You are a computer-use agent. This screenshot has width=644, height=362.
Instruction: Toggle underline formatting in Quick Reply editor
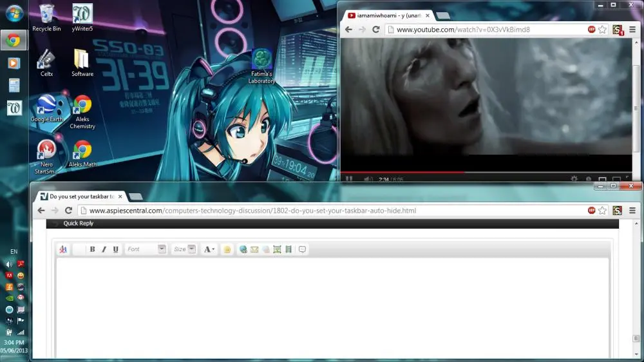[x=116, y=249]
